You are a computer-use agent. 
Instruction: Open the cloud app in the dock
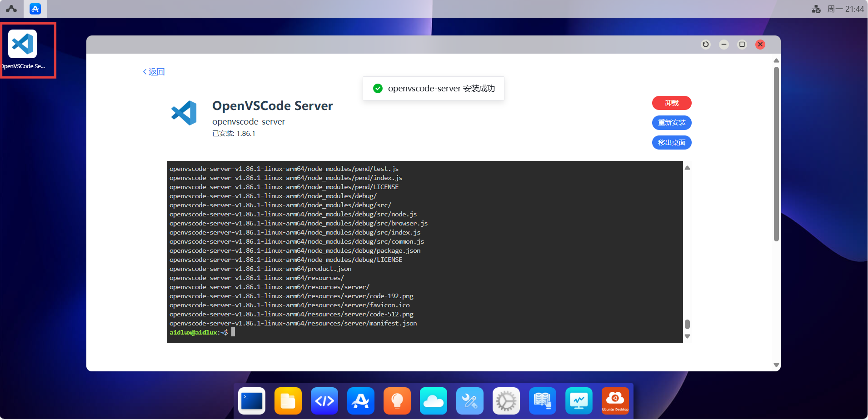point(434,401)
